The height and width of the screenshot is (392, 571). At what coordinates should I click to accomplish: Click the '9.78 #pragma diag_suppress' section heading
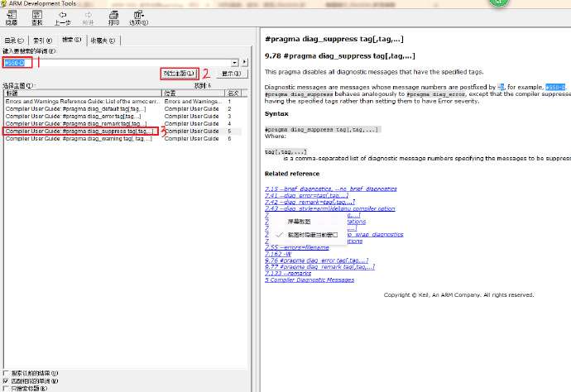[340, 55]
